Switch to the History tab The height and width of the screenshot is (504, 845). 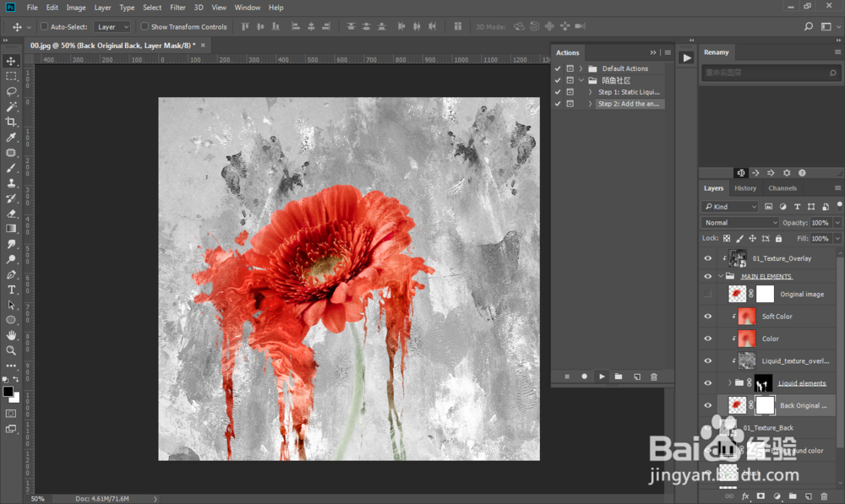pyautogui.click(x=744, y=188)
